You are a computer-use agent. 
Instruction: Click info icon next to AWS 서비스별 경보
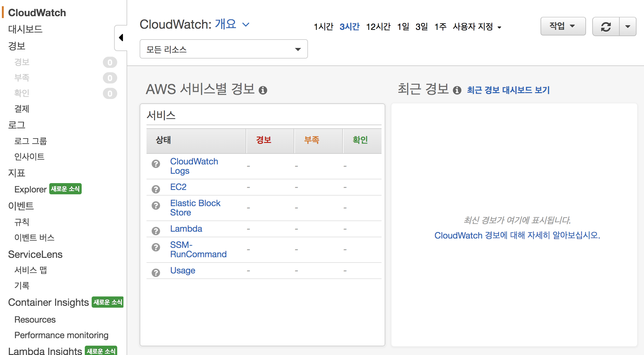(263, 90)
